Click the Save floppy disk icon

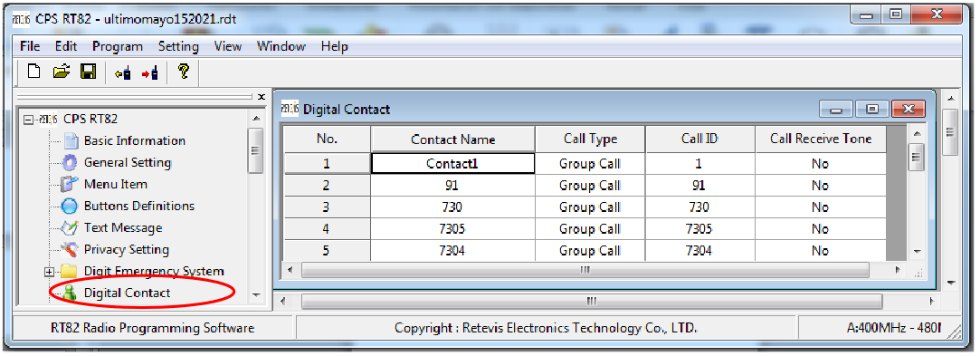88,72
